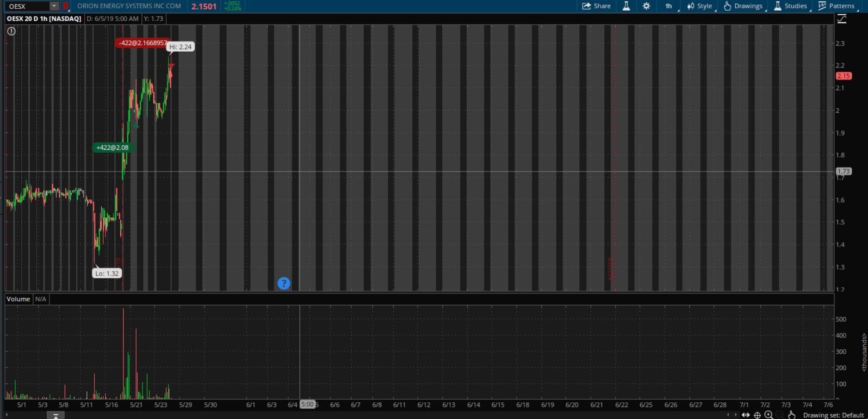Click the 2.3 price axis label
The height and width of the screenshot is (419, 868).
click(x=840, y=43)
